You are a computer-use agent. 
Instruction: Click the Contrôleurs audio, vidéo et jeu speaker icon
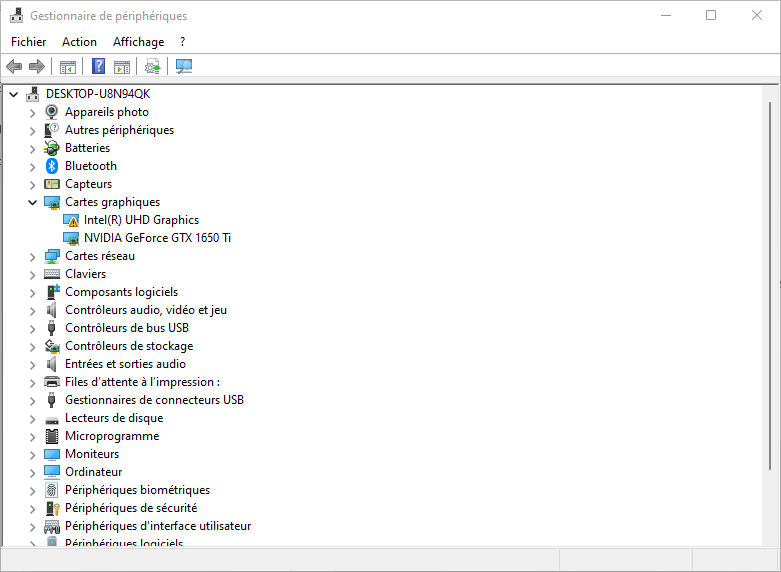point(51,310)
